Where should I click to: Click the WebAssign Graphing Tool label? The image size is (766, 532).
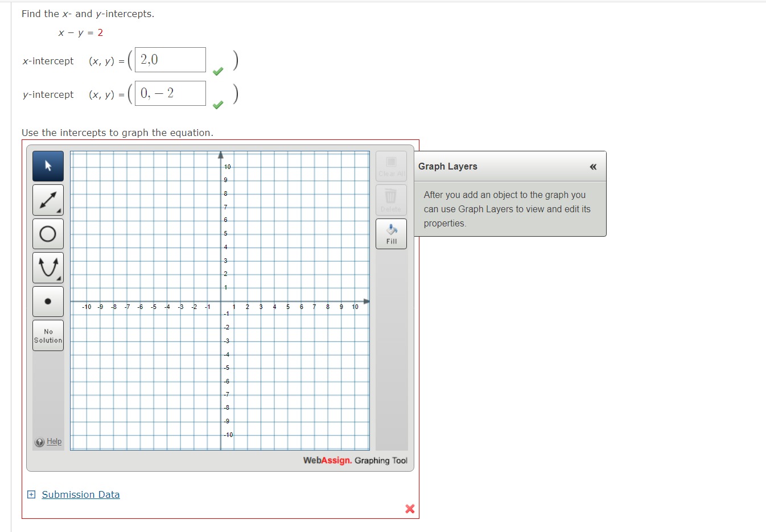coord(354,460)
